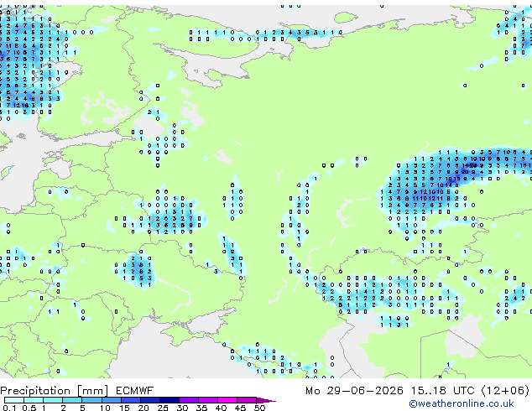Click the 1–2 mm legend swatch
Image resolution: width=532 pixels, height=411 pixels.
53,400
